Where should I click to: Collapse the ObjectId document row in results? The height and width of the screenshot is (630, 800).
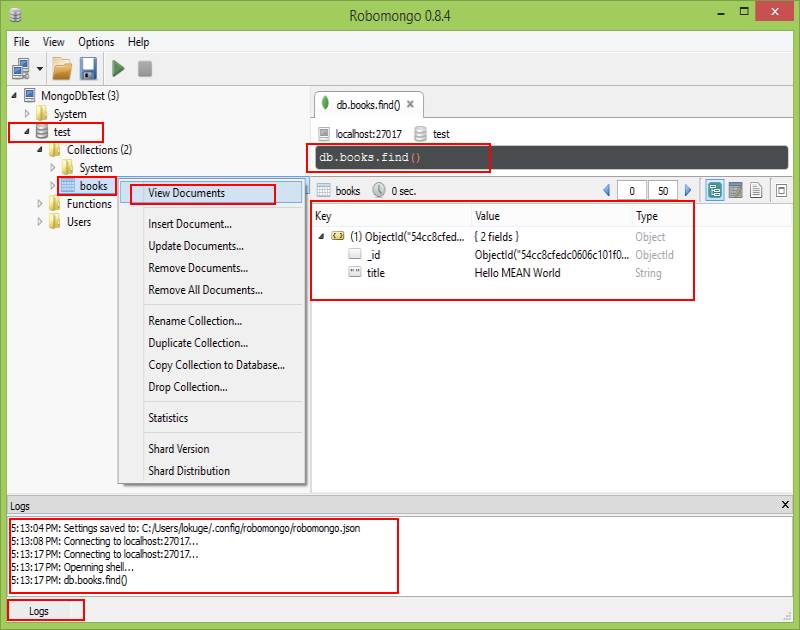321,237
